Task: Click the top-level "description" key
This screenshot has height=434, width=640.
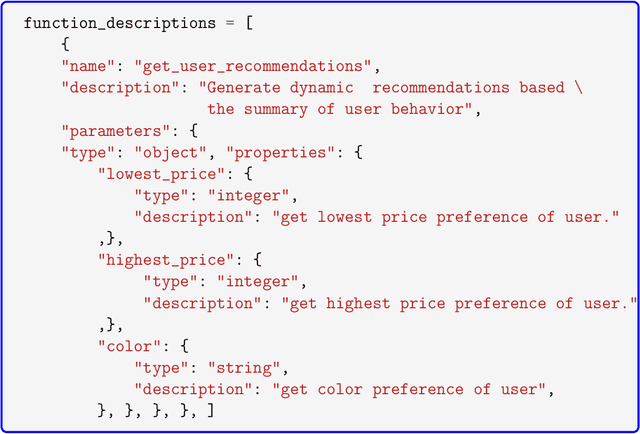Action: (114, 88)
